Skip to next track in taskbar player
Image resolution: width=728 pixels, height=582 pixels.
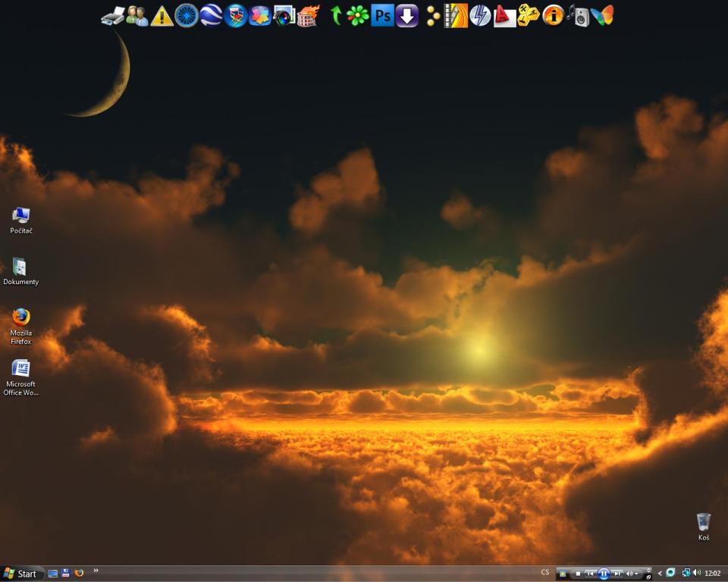click(x=617, y=574)
